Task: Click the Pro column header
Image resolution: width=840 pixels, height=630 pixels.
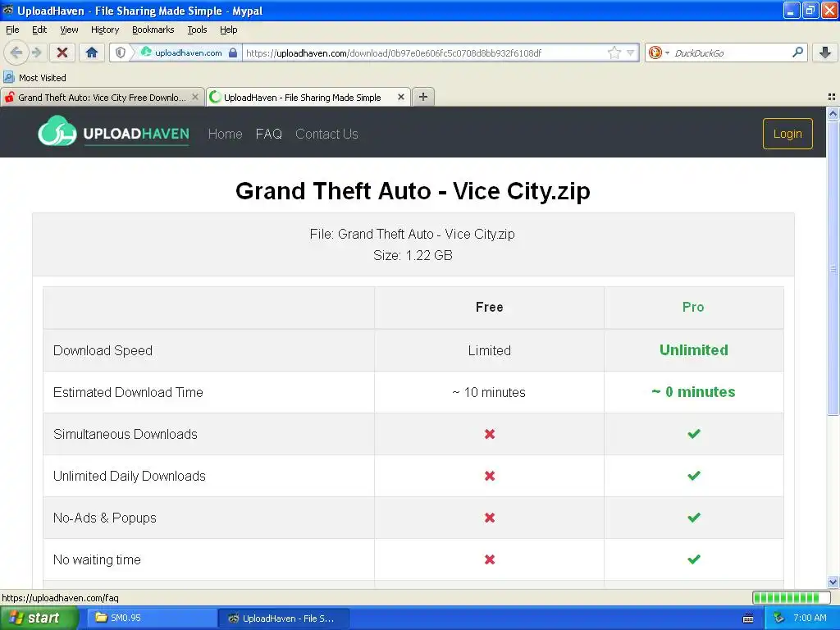Action: tap(692, 307)
